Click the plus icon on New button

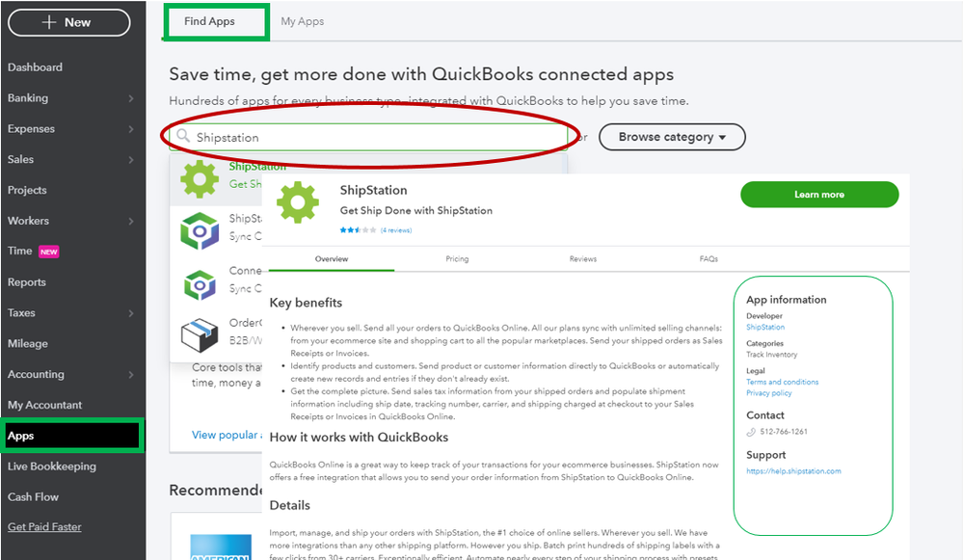49,22
